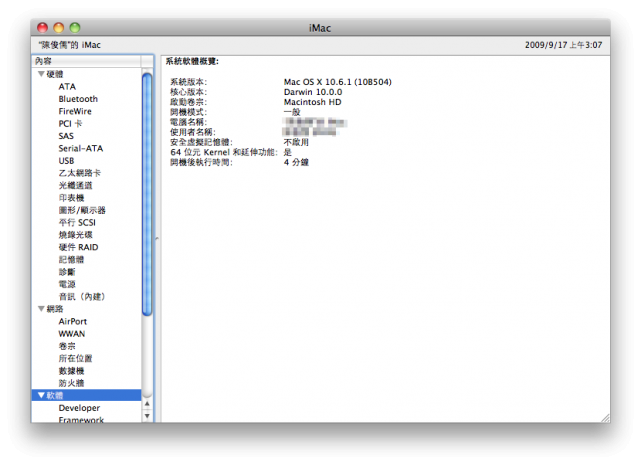Choose SAS in the hardware tree
Viewport: 640px width, 465px height.
[x=66, y=136]
